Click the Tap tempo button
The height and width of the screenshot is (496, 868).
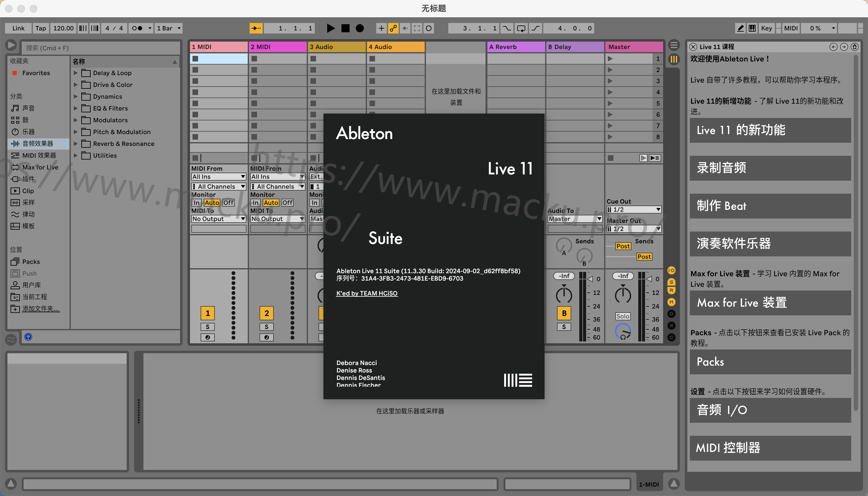(41, 28)
